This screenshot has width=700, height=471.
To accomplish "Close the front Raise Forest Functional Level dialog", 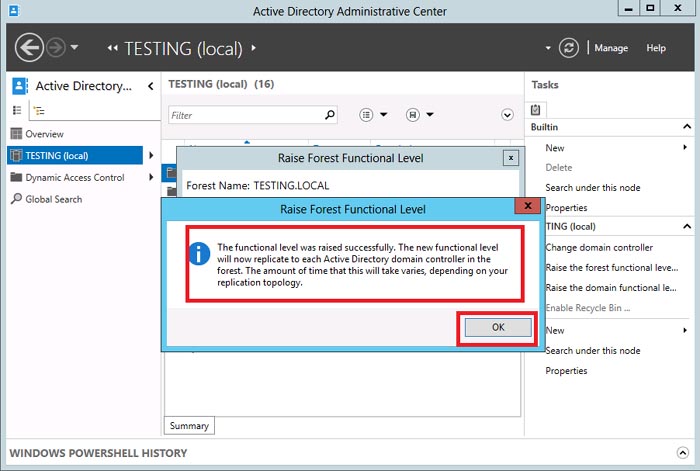I will click(528, 205).
